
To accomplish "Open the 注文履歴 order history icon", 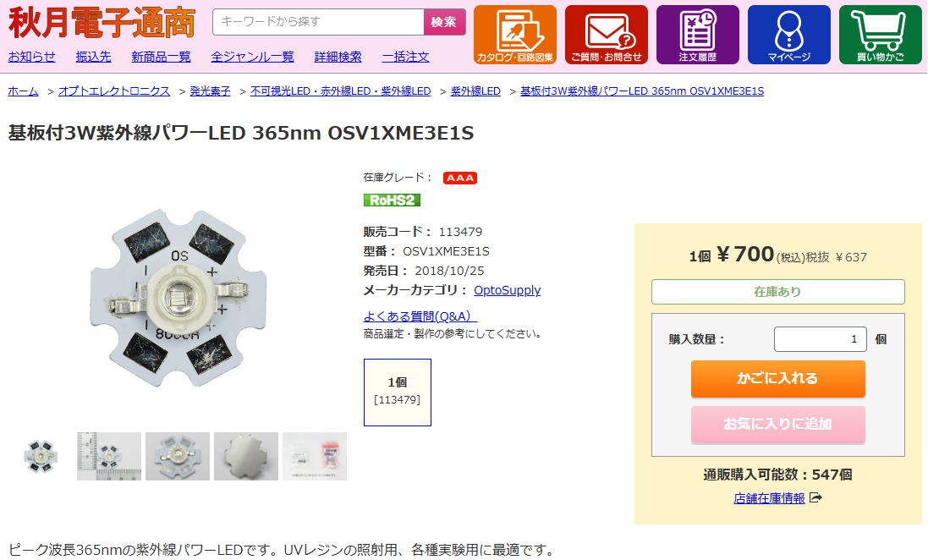I will pos(697,35).
